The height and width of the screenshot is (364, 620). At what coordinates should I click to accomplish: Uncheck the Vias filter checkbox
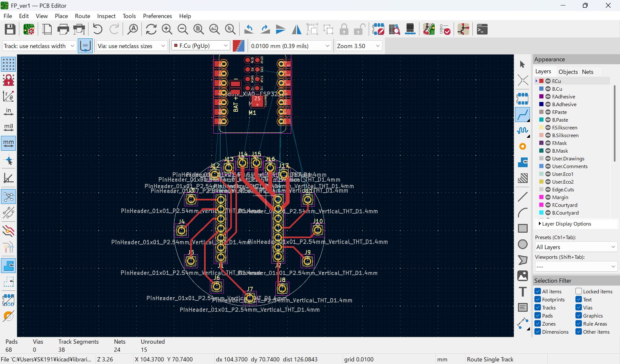pos(579,308)
